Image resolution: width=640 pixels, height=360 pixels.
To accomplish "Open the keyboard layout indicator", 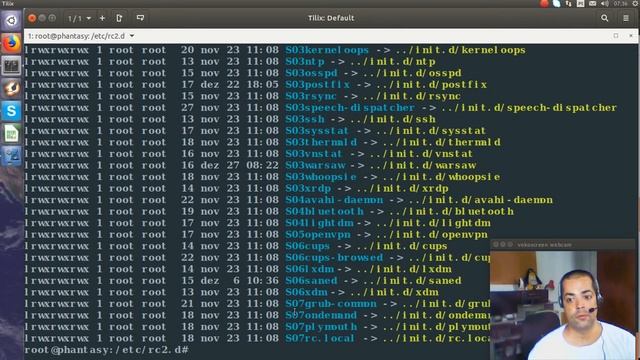I will pyautogui.click(x=580, y=4).
